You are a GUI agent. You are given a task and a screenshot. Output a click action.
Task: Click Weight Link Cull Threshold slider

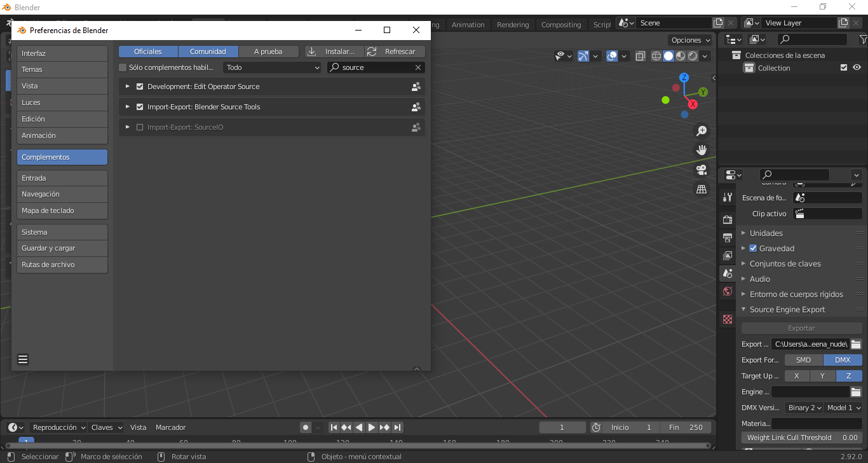801,438
